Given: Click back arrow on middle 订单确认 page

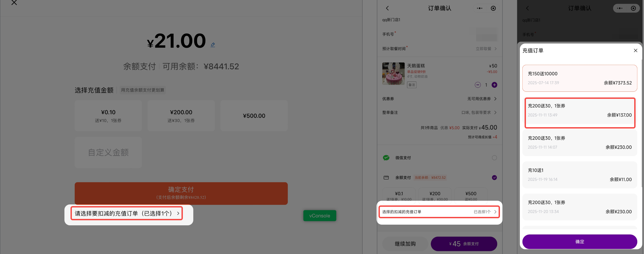Looking at the screenshot, I should coord(387,8).
